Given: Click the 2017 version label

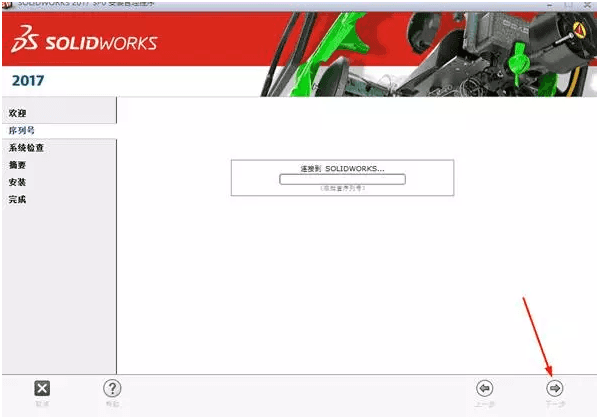Looking at the screenshot, I should [x=28, y=80].
